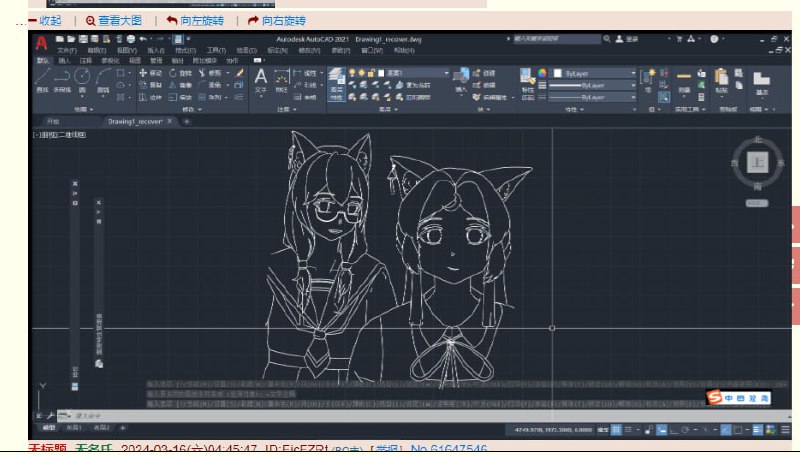This screenshot has height=455, width=800.
Task: Click the ViewCube 上 top face
Action: coord(758,163)
